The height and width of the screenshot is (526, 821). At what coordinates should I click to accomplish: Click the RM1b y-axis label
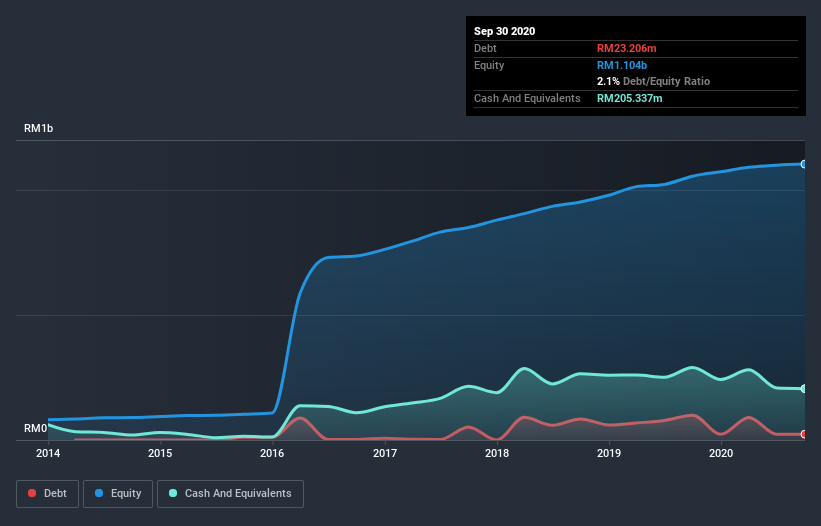coord(38,128)
